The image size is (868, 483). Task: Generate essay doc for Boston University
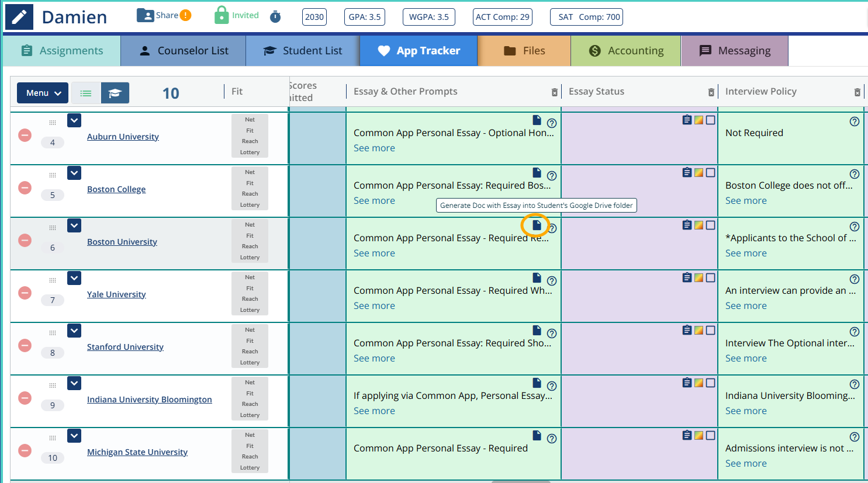tap(537, 225)
